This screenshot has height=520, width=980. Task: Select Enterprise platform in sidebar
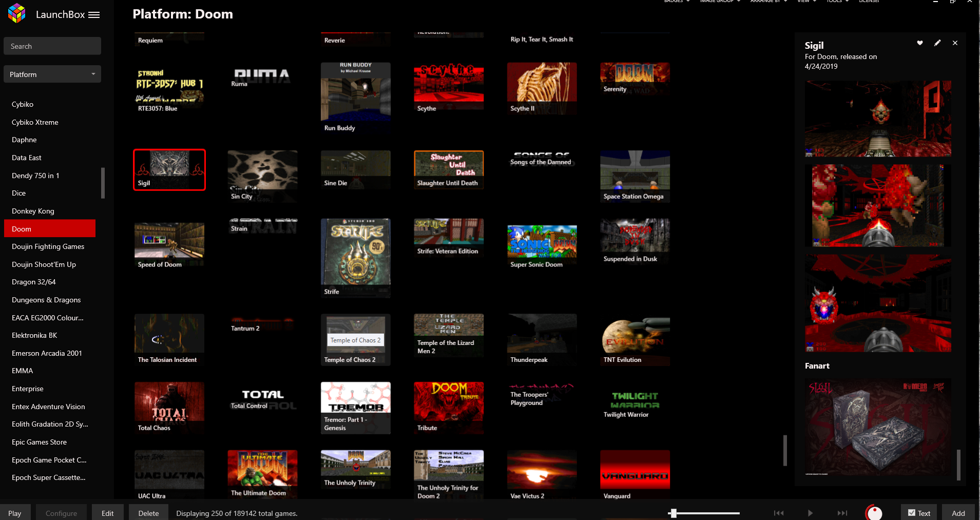point(50,389)
